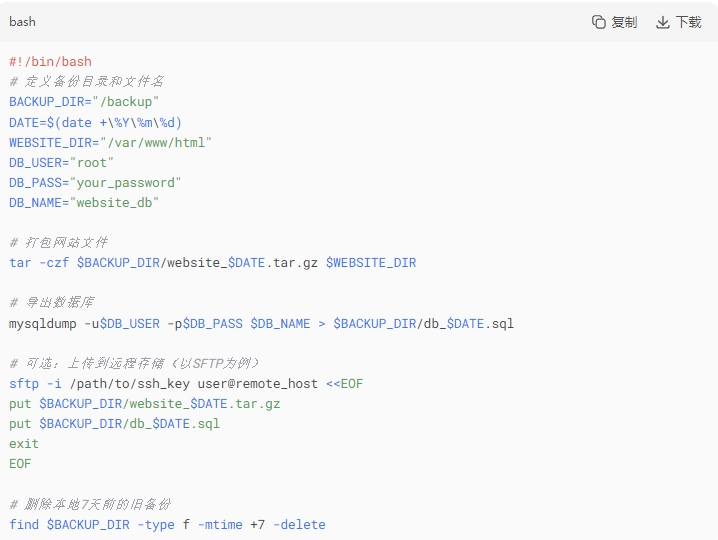Click the 打包网站文件 comment line
718x540 pixels.
[x=58, y=243]
